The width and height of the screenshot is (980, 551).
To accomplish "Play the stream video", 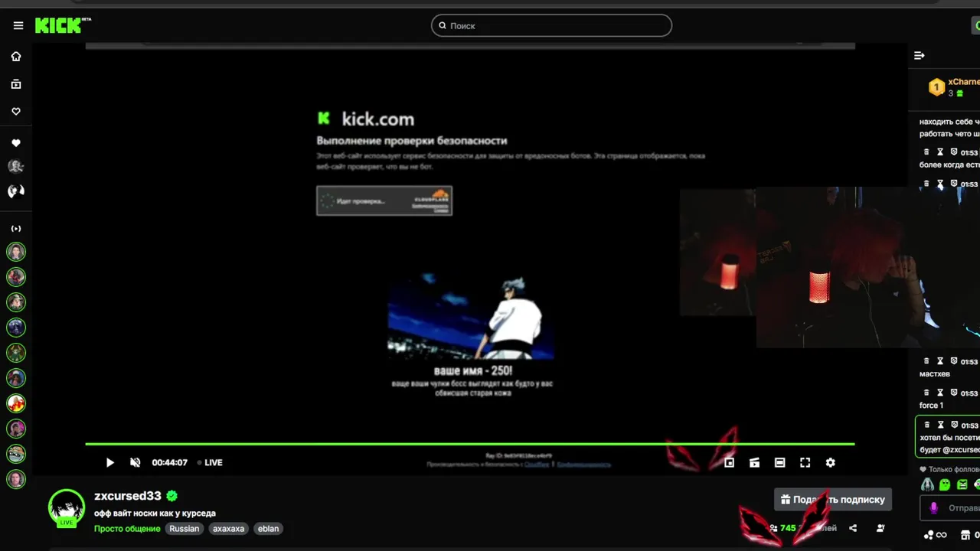I will [109, 462].
